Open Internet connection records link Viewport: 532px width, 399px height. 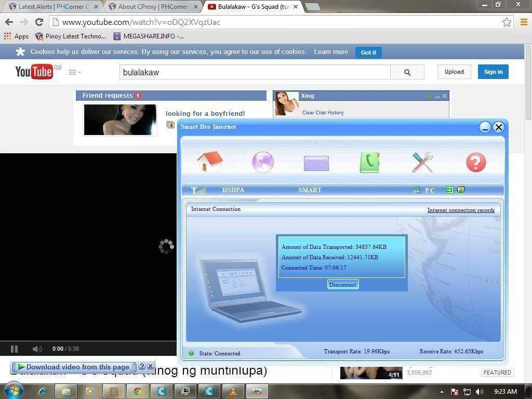(461, 210)
